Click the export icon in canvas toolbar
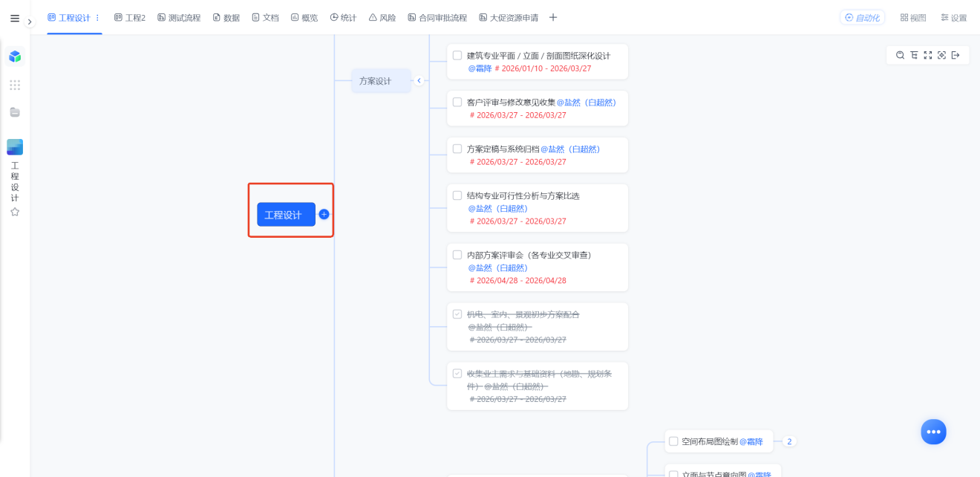The height and width of the screenshot is (477, 980). [x=955, y=55]
